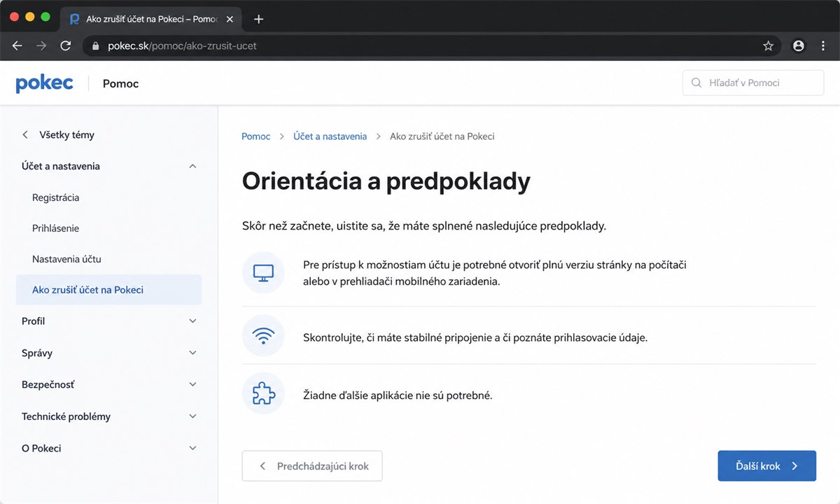Click the browser back arrow
The width and height of the screenshot is (840, 504).
[x=17, y=45]
